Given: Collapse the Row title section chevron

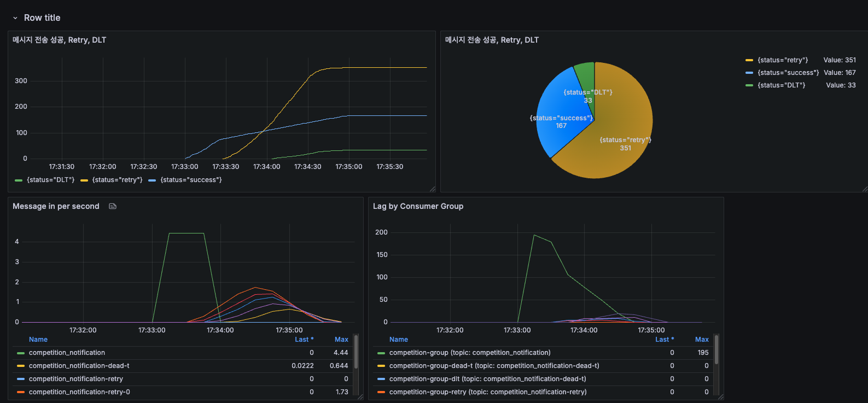Looking at the screenshot, I should 15,18.
